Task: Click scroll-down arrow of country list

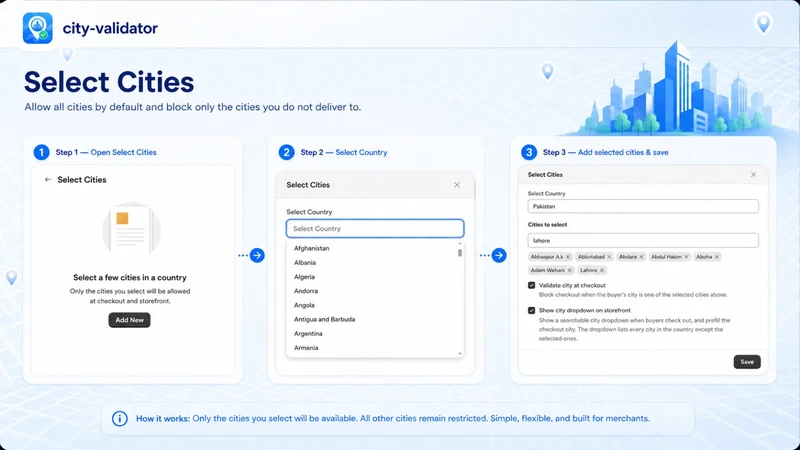Action: point(460,354)
